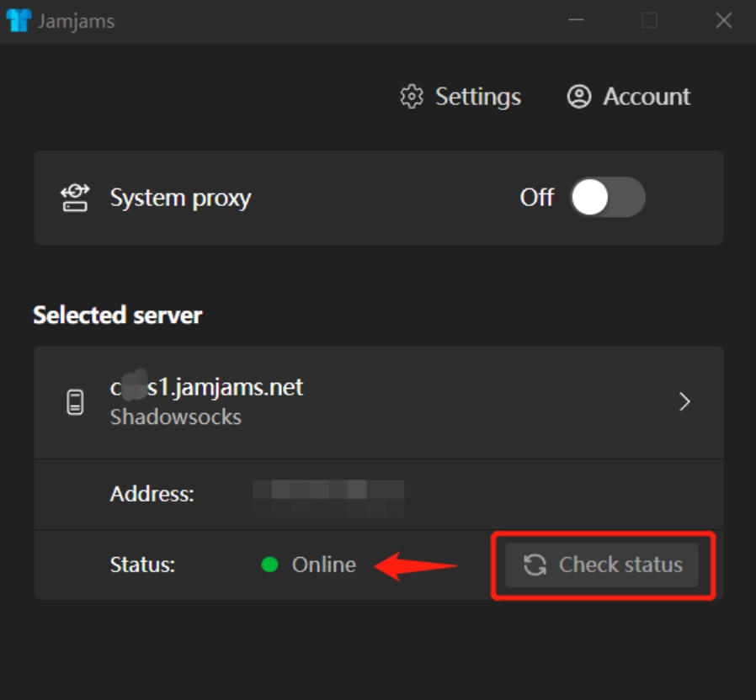Click the System proxy label
The height and width of the screenshot is (700, 756).
[x=180, y=198]
